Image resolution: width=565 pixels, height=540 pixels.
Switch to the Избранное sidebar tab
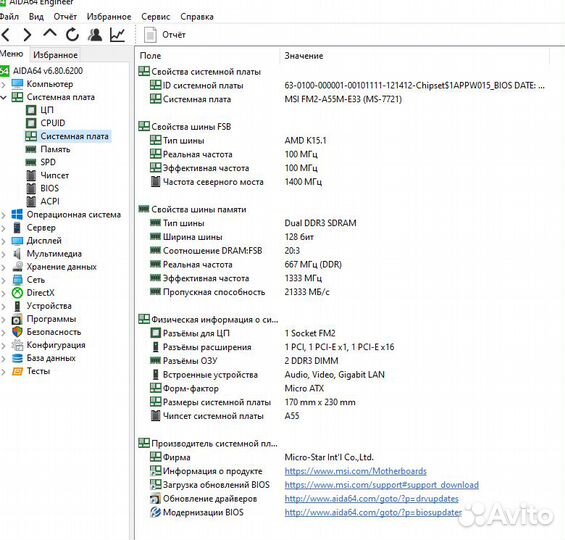[55, 55]
